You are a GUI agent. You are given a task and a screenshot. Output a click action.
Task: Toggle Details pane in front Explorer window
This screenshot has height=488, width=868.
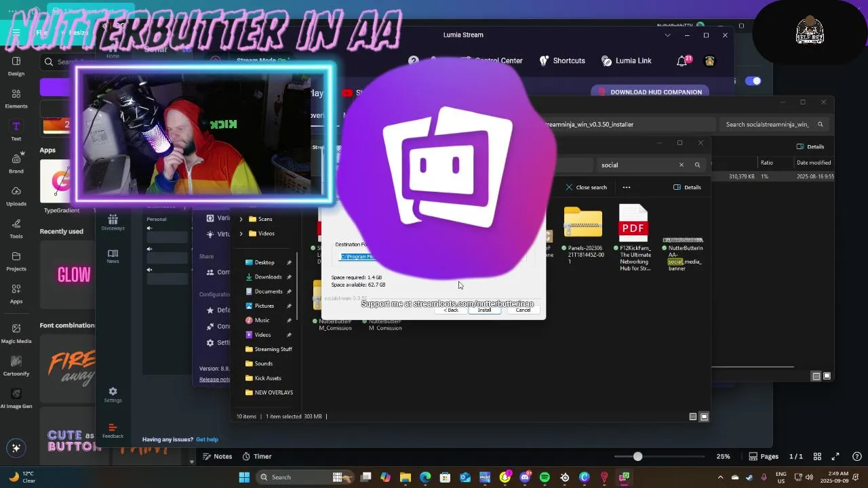tap(687, 187)
